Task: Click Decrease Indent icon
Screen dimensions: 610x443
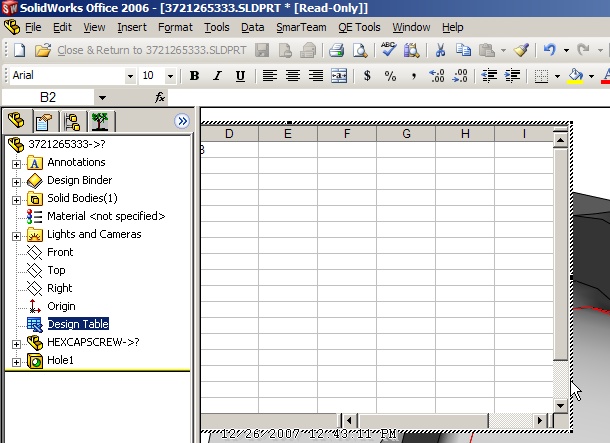Action: pos(489,76)
